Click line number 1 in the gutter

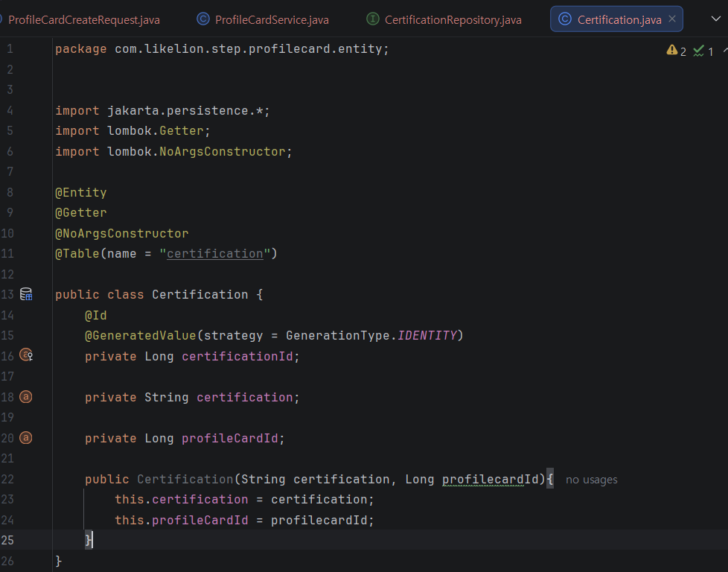pos(10,49)
